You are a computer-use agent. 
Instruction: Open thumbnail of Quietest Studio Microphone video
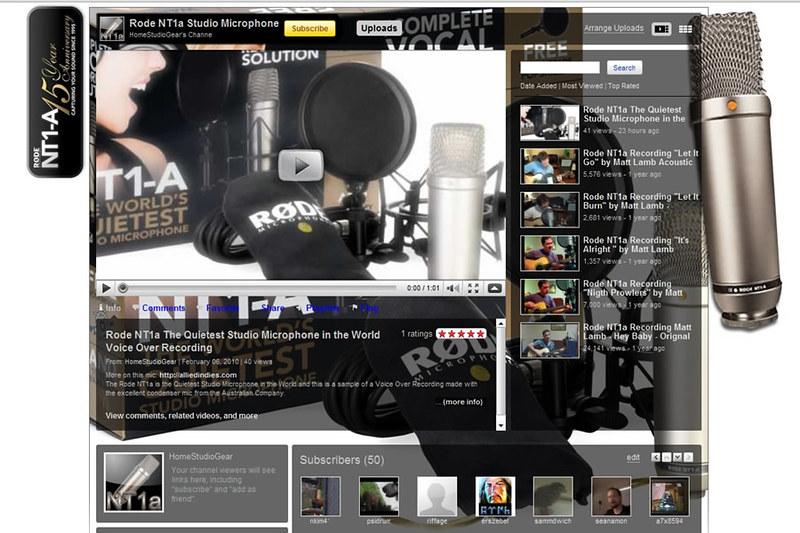549,122
